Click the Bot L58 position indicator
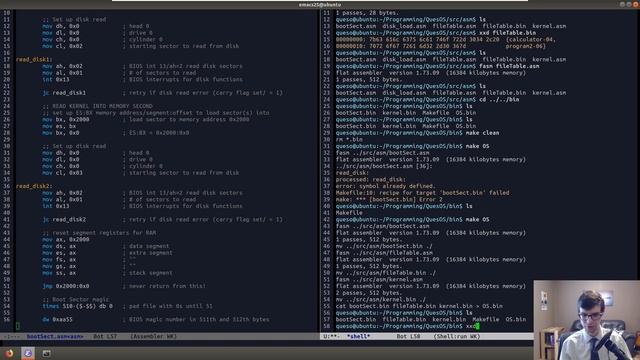Viewport: 640px width, 360px height. click(408, 336)
